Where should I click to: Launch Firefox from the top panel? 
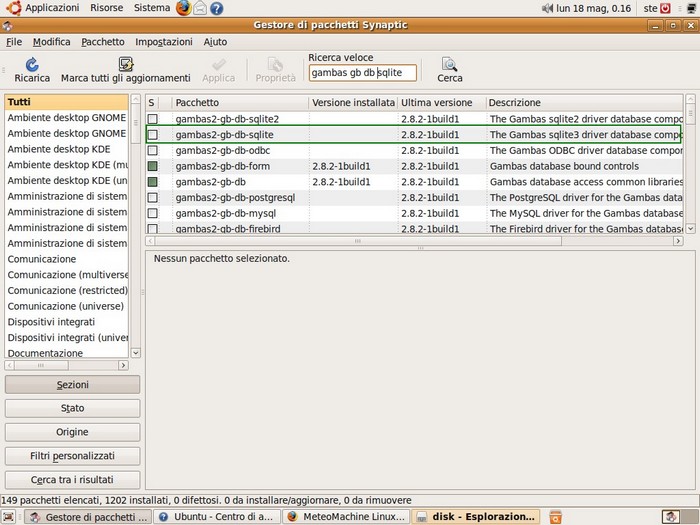tap(183, 8)
